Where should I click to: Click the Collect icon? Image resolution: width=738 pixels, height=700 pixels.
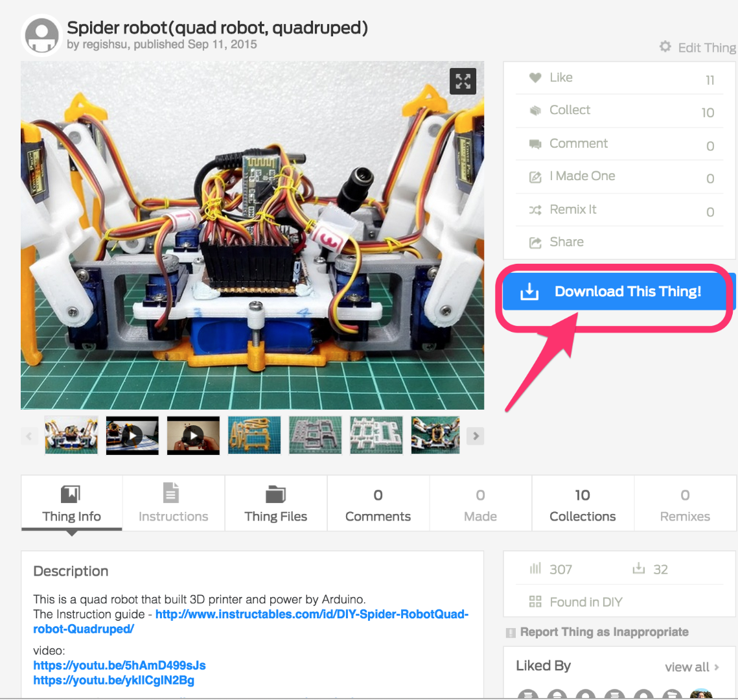535,110
